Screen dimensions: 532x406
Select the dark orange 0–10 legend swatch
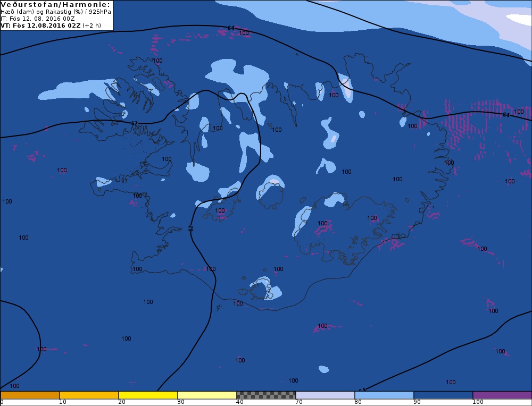point(30,395)
